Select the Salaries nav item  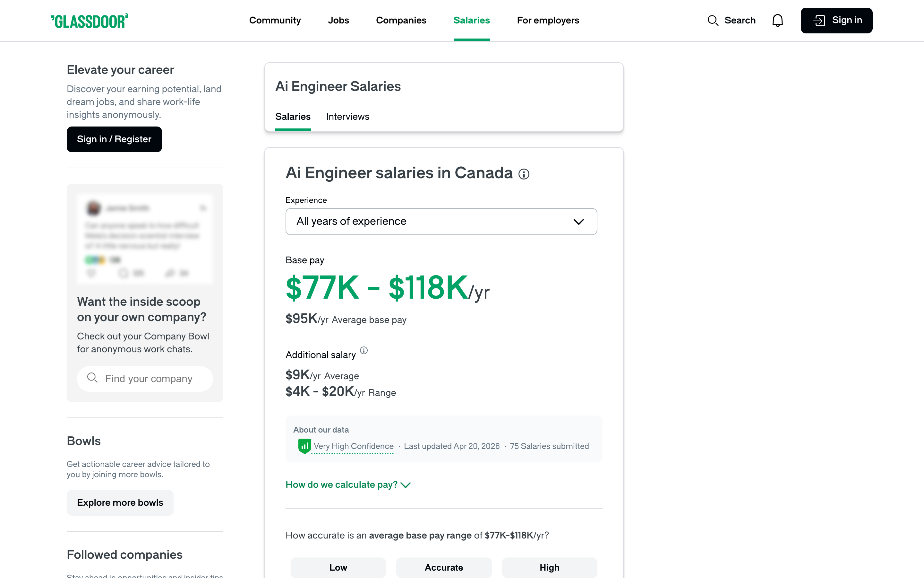coord(472,20)
